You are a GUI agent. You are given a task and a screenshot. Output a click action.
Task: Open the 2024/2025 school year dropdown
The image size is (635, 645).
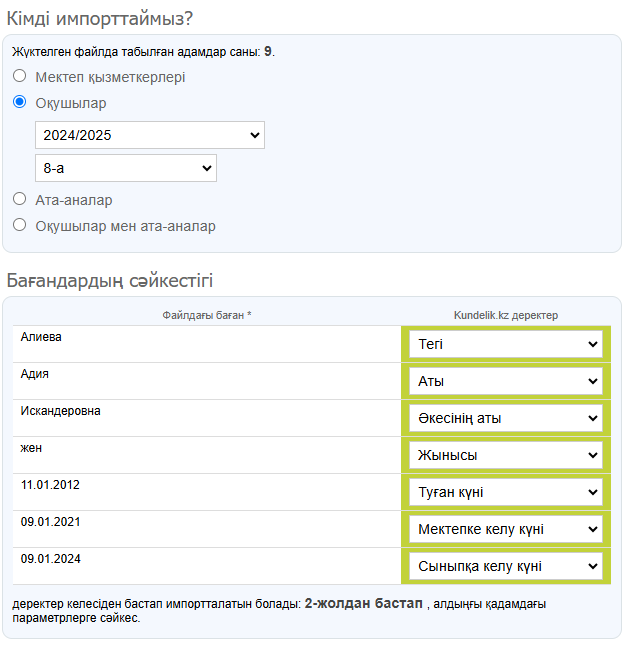point(150,135)
